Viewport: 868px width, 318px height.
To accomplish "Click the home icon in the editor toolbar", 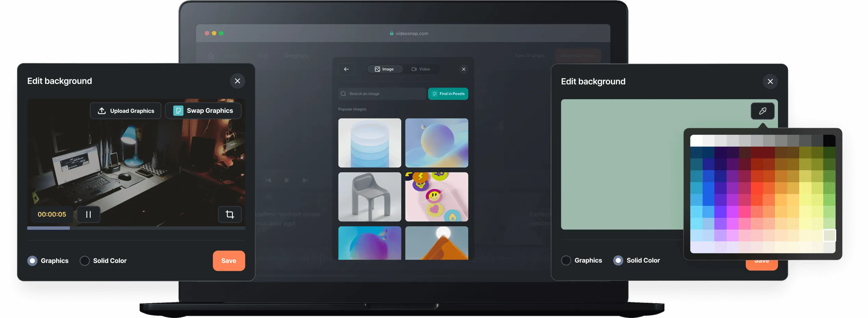I will 211,56.
